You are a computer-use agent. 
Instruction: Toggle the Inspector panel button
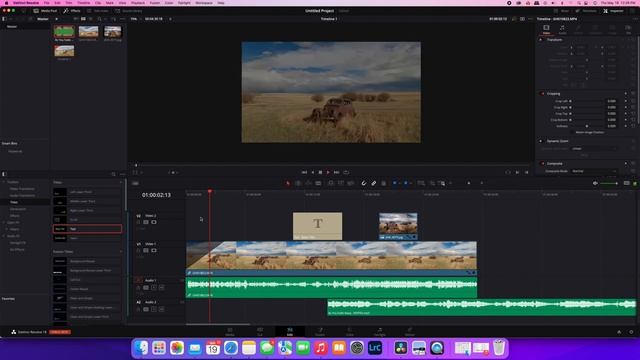614,11
